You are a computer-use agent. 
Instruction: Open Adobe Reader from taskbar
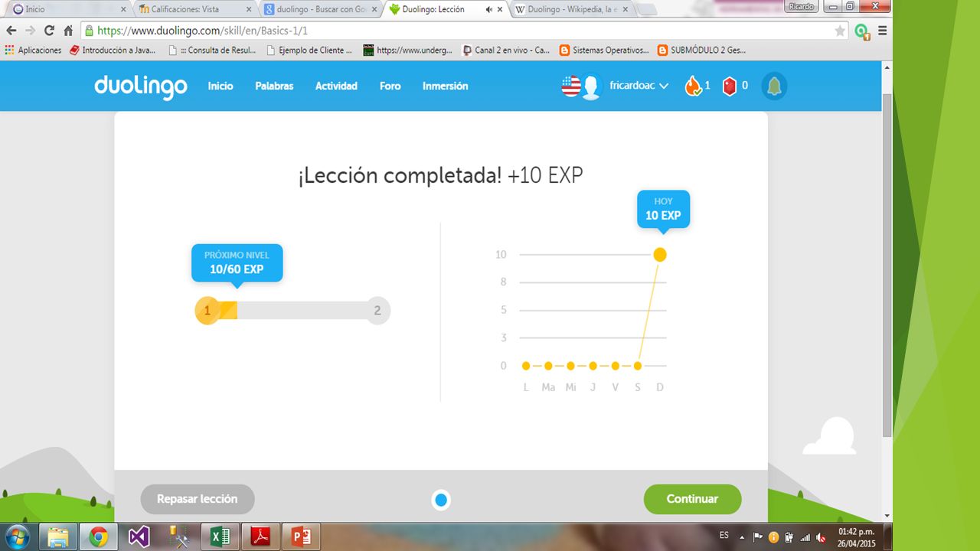[x=260, y=536]
